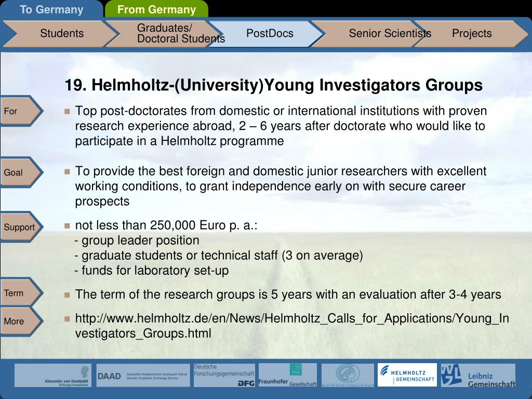
Task: Click the slide title Helmholtz-(University)Young Investigators Groups
Action: pyautogui.click(x=273, y=85)
